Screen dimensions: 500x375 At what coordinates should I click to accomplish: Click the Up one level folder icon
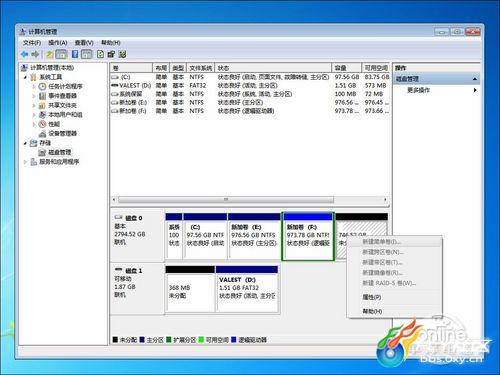pyautogui.click(x=50, y=54)
